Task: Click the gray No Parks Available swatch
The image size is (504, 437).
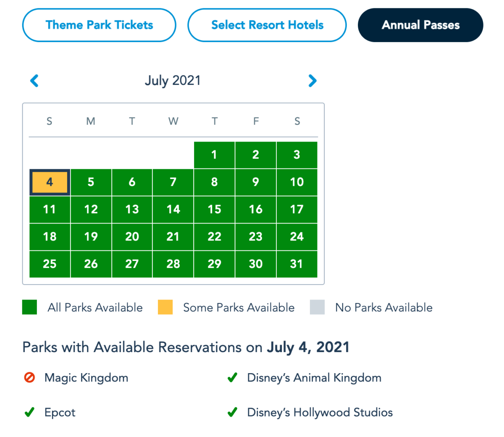Action: click(x=317, y=307)
